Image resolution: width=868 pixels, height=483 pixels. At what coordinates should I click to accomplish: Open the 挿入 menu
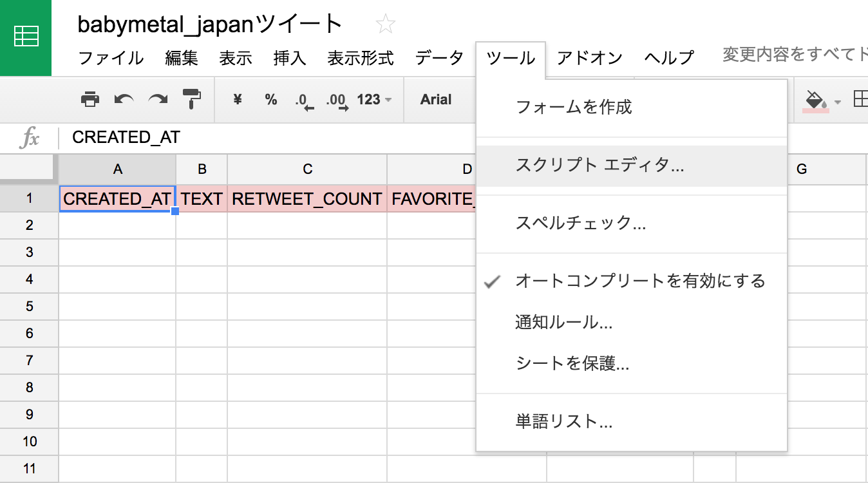(x=290, y=58)
